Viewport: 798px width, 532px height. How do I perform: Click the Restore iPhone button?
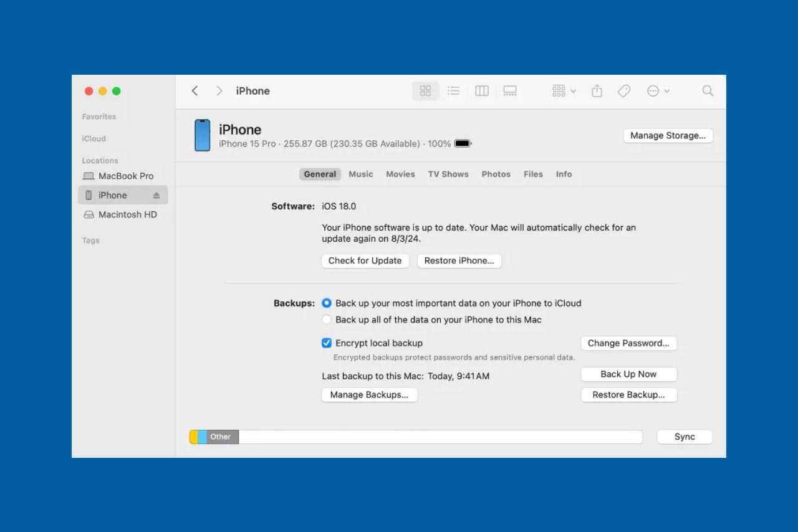click(459, 261)
